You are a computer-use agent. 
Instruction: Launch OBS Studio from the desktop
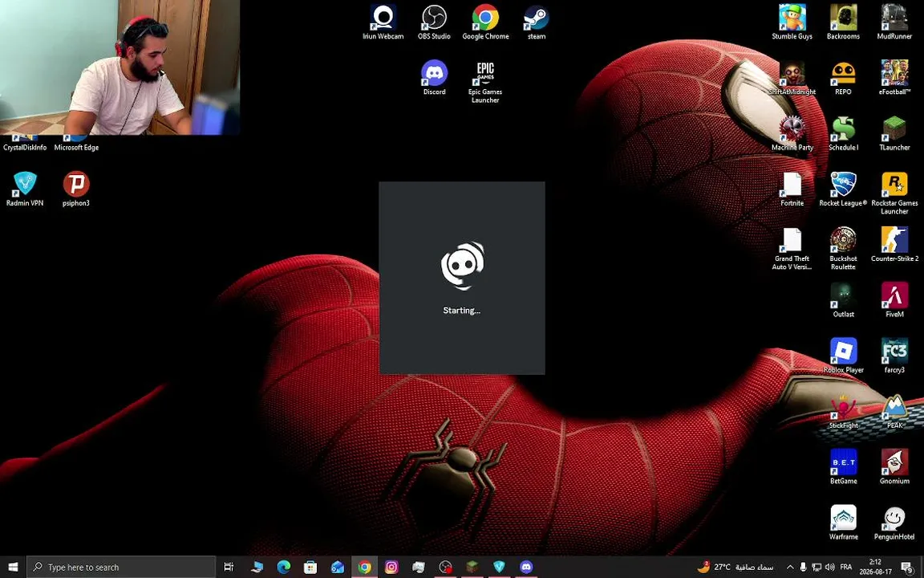tap(434, 22)
